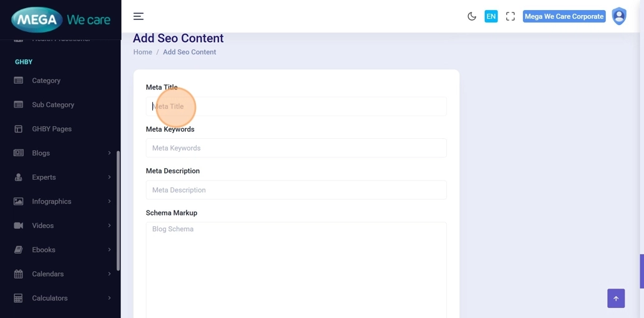Open Sub Category menu item

pos(53,105)
